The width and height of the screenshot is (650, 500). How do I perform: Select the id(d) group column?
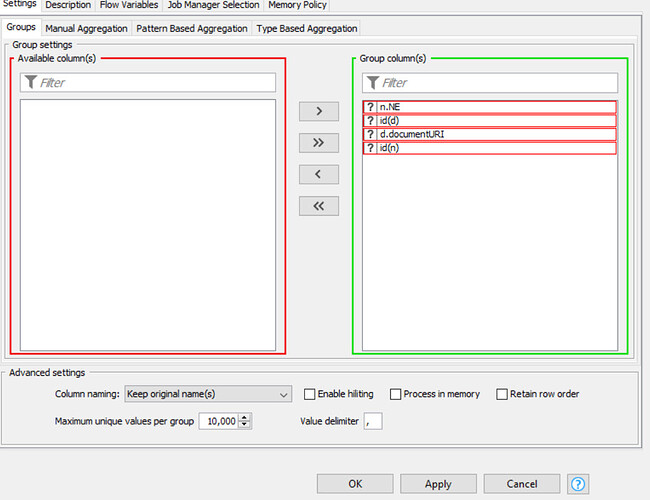[490, 121]
